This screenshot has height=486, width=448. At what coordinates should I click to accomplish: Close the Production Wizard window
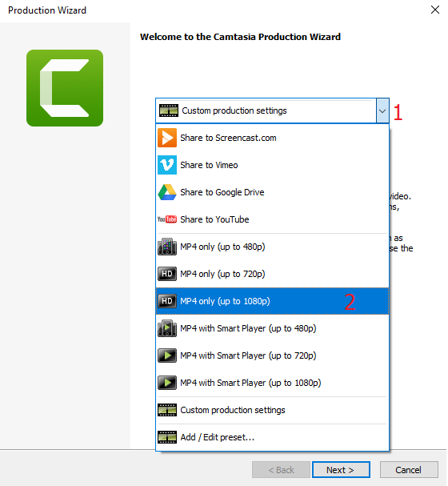(x=435, y=10)
